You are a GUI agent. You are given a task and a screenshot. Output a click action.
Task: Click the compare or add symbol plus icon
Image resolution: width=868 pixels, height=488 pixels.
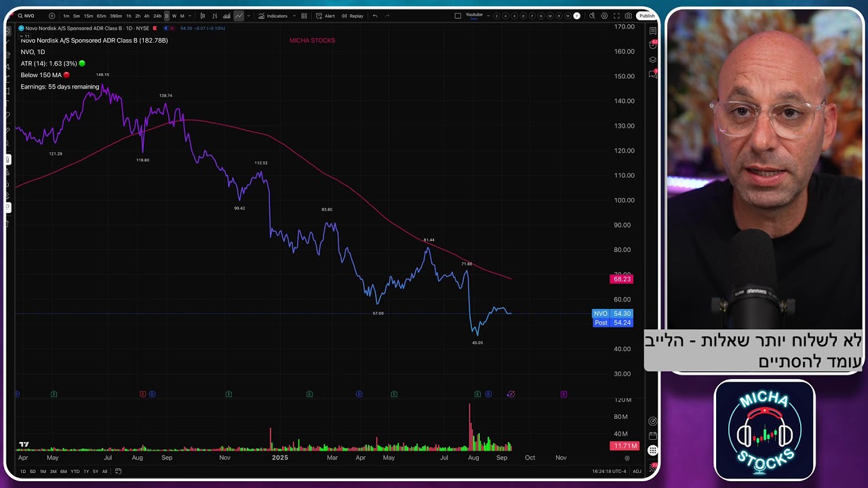point(52,16)
